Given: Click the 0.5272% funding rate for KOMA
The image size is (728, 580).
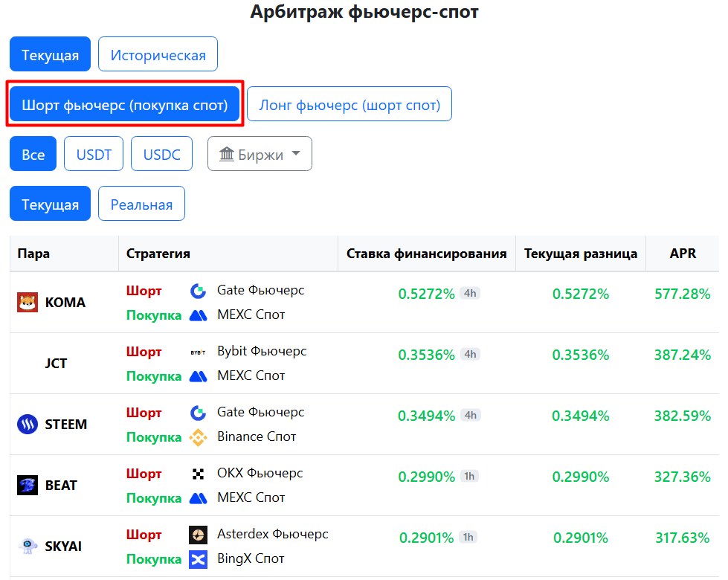Looking at the screenshot, I should pyautogui.click(x=427, y=294).
